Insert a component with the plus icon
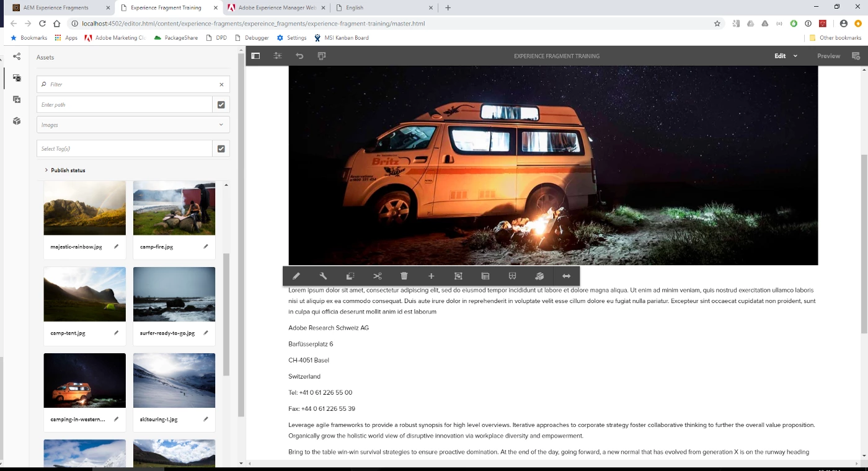 pyautogui.click(x=432, y=276)
